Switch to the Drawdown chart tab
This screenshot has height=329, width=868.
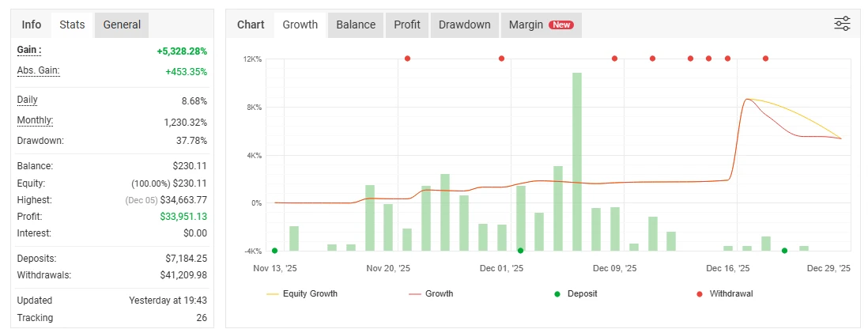[465, 25]
